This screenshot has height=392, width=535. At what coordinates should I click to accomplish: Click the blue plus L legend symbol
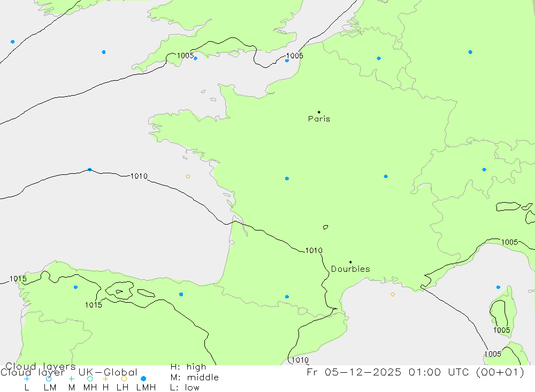tap(27, 379)
